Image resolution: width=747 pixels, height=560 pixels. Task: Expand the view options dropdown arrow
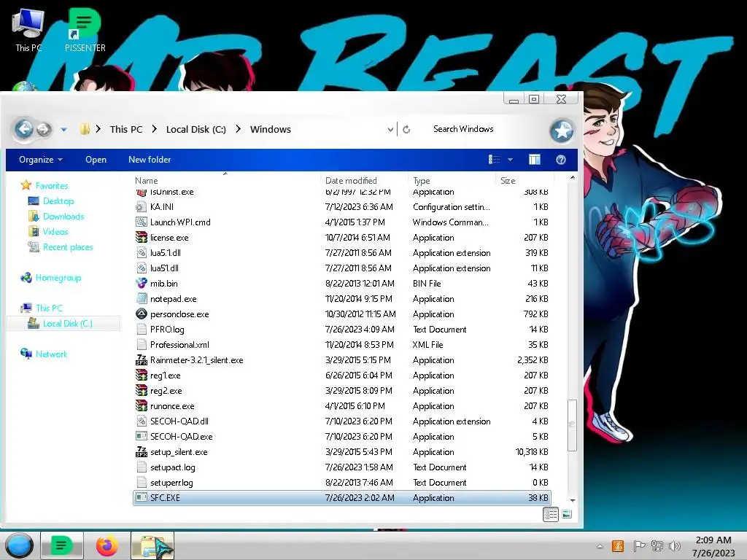(510, 160)
